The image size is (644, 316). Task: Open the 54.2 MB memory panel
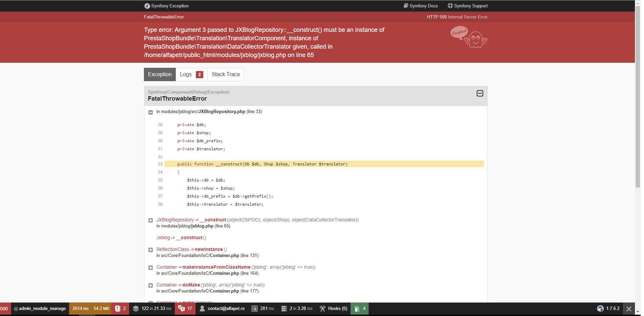pyautogui.click(x=101, y=309)
